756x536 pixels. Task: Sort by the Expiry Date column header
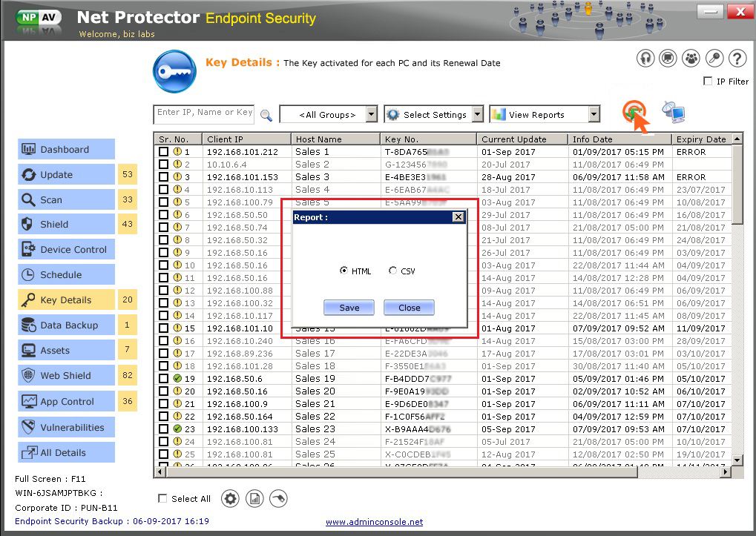click(702, 139)
